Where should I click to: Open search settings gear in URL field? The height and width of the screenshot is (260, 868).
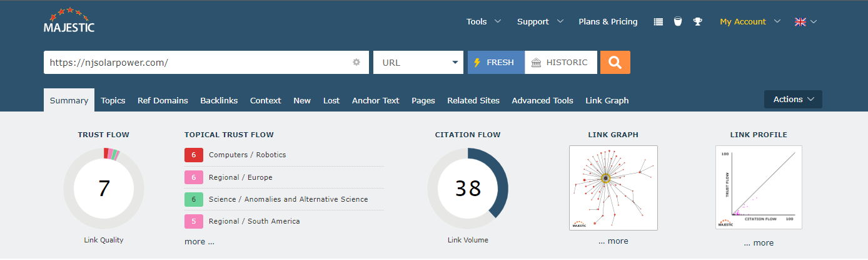(356, 62)
